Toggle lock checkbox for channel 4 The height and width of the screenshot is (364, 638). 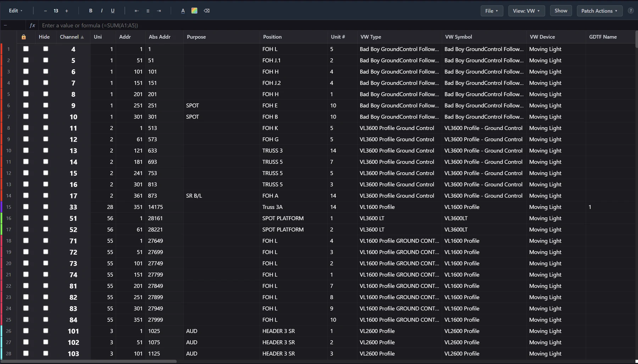pos(26,49)
